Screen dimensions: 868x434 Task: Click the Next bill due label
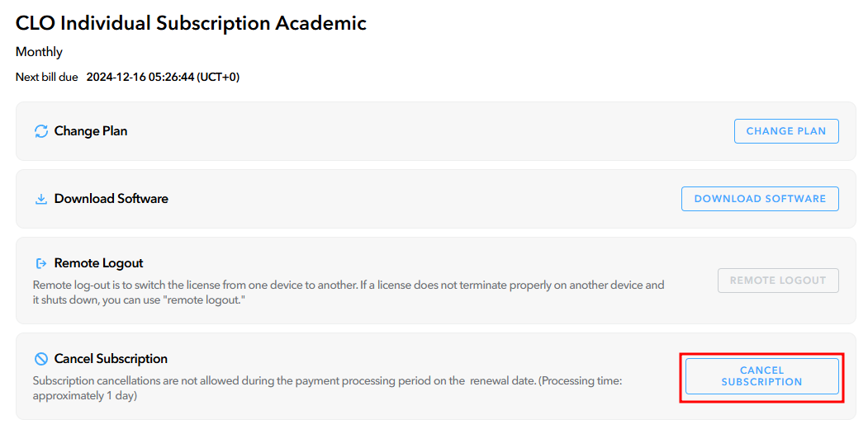tap(46, 77)
